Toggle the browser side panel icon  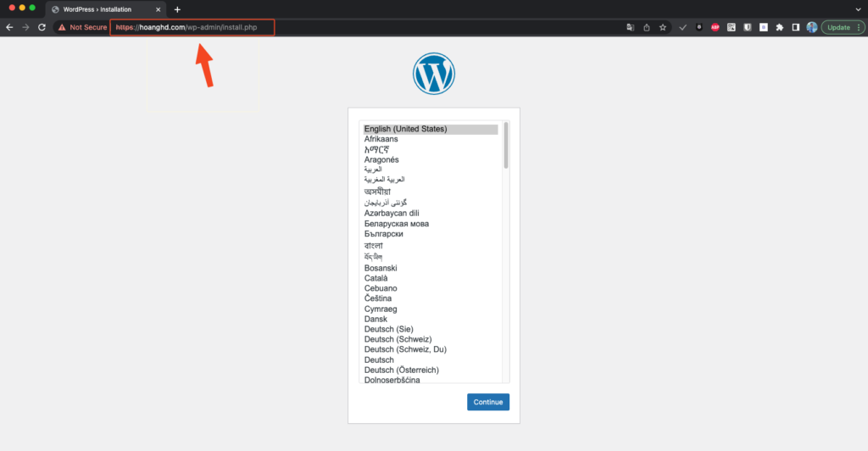[x=795, y=27]
